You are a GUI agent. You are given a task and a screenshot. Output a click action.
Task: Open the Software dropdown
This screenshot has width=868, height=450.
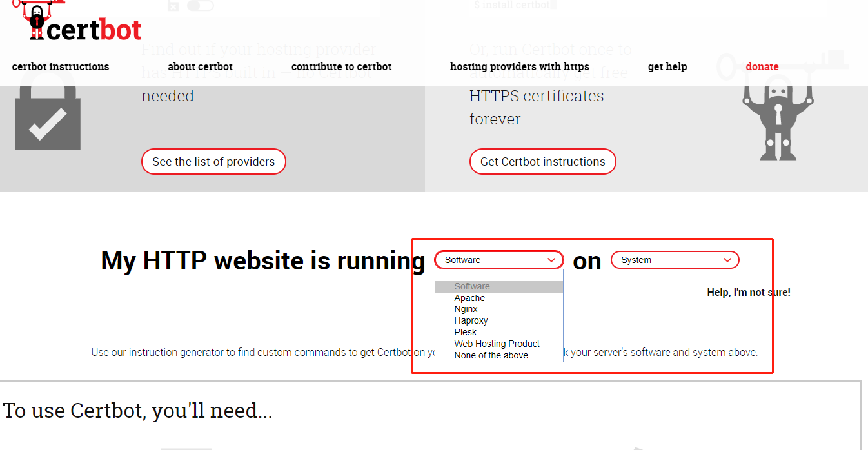(498, 260)
